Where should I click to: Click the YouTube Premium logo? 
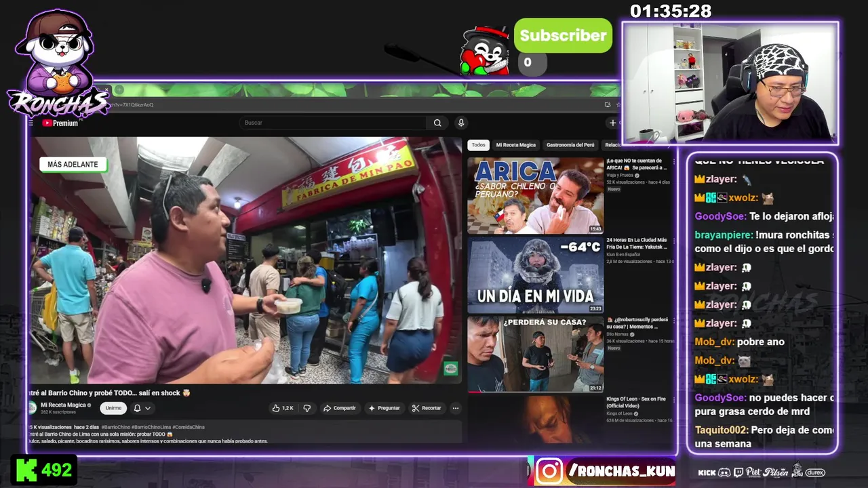[60, 123]
